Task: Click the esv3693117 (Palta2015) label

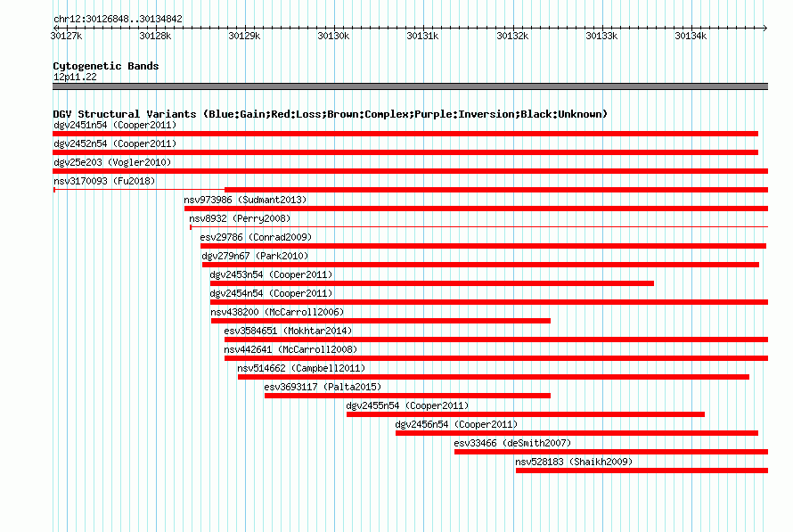Action: tap(323, 387)
